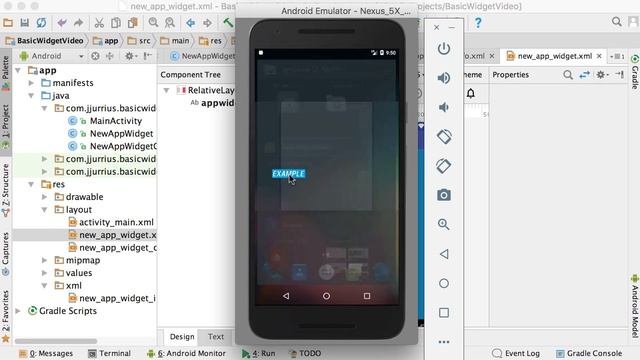Image resolution: width=640 pixels, height=360 pixels.
Task: Open the Android project view dropdown
Action: click(51, 56)
